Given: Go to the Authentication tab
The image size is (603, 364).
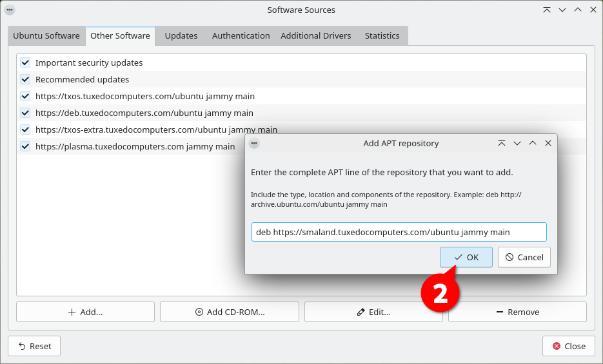Looking at the screenshot, I should [241, 35].
